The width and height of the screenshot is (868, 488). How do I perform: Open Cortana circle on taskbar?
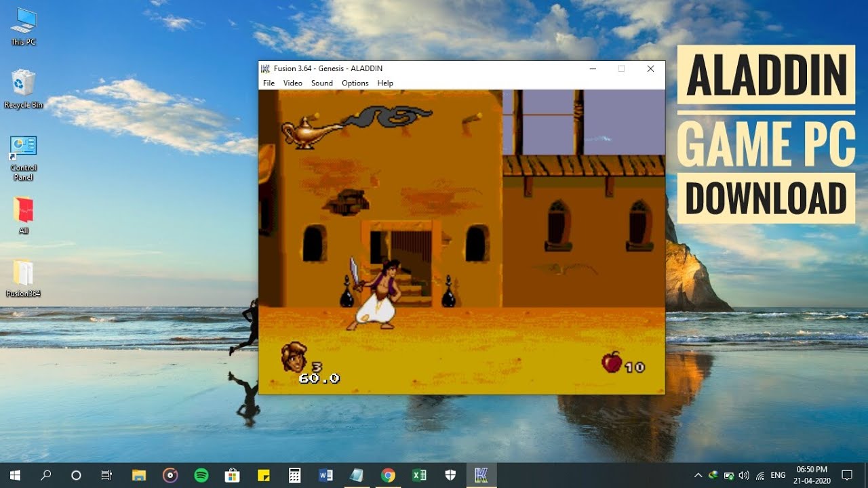point(76,475)
